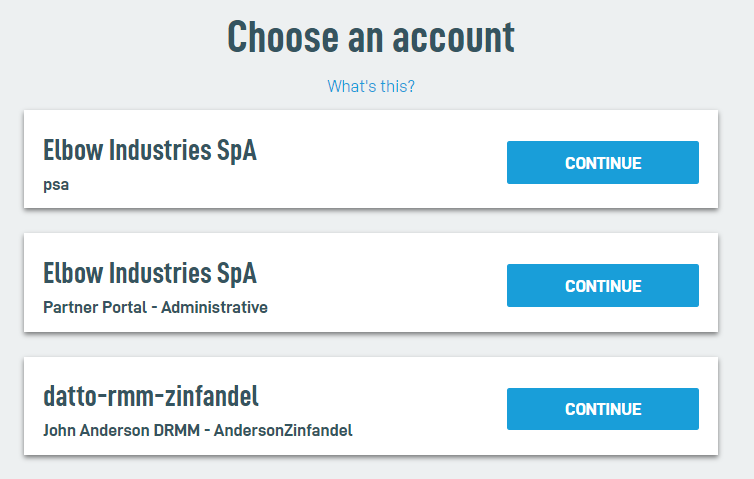Continue with Partner Portal - Administrative account
Screen dimensions: 754x479
pyautogui.click(x=602, y=286)
